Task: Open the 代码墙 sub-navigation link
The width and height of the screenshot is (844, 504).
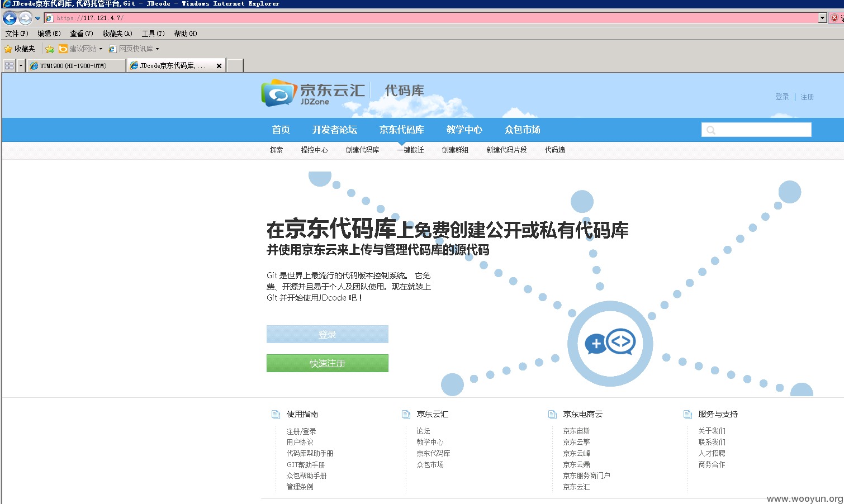Action: [x=554, y=150]
